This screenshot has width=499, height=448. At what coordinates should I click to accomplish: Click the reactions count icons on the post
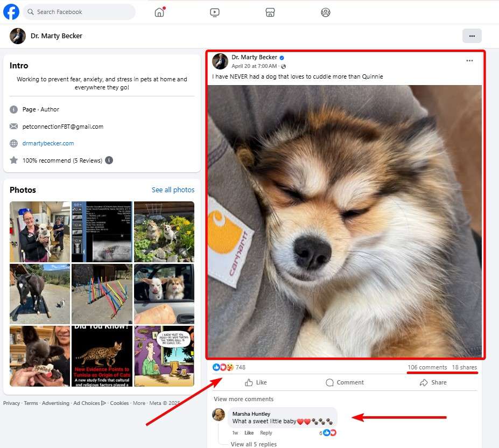pyautogui.click(x=224, y=367)
